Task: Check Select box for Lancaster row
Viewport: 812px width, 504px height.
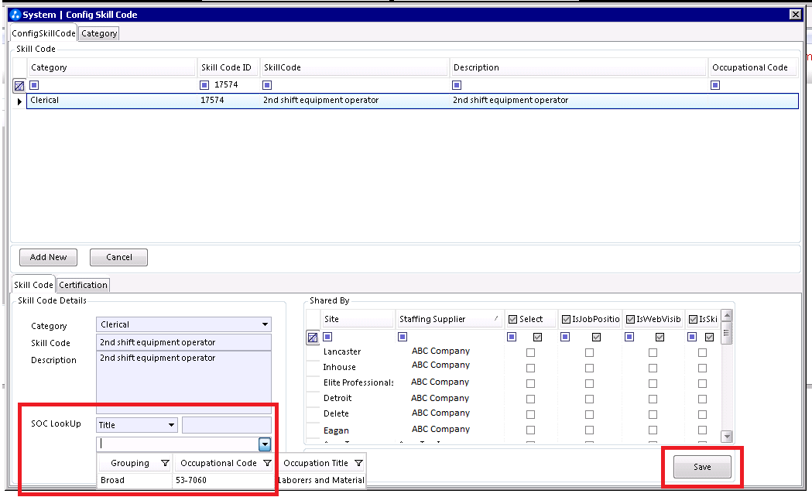Action: tap(530, 353)
